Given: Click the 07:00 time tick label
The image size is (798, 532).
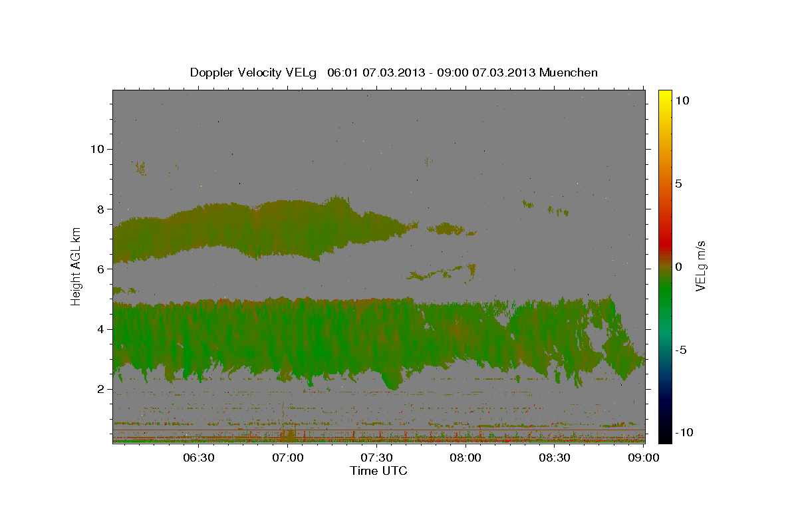Looking at the screenshot, I should [288, 458].
